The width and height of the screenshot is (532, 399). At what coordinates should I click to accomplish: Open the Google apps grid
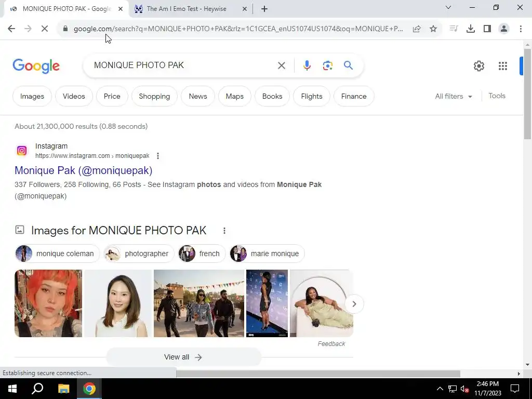pyautogui.click(x=503, y=66)
